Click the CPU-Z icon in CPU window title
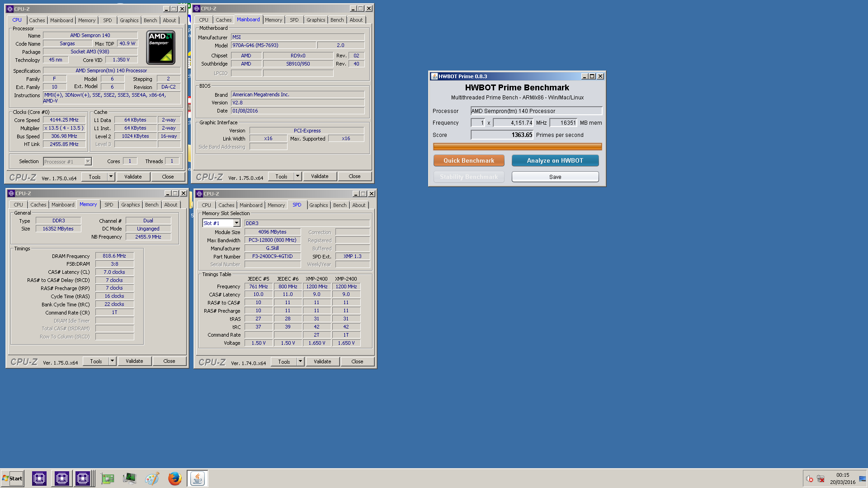This screenshot has height=488, width=868. (x=10, y=9)
